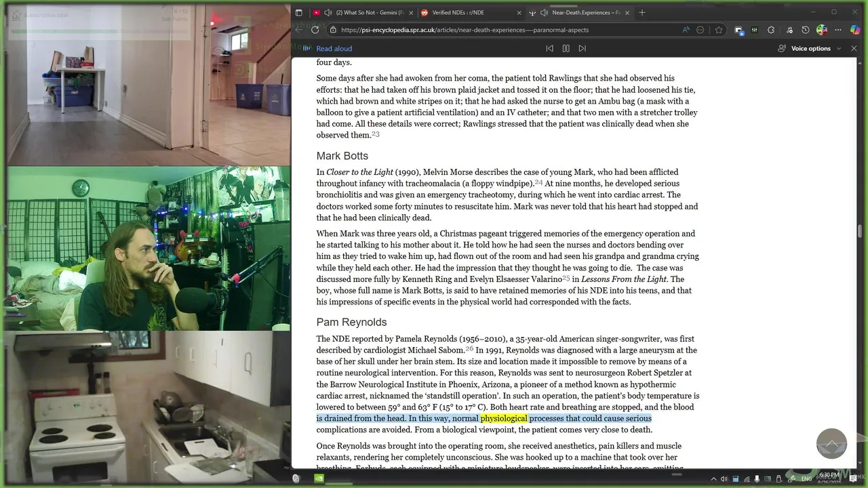Open the taskbar clock showing 6:30 PM

point(829,479)
